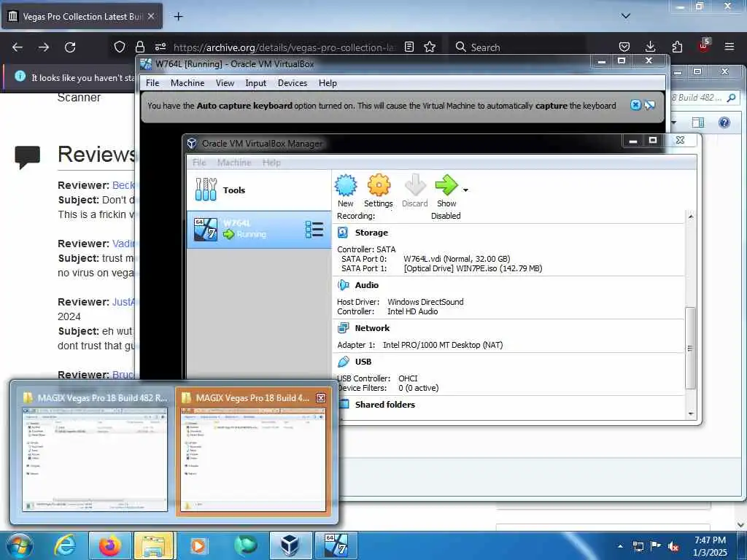The width and height of the screenshot is (747, 560).
Task: Click the details pane scroll down arrow
Action: tap(690, 414)
